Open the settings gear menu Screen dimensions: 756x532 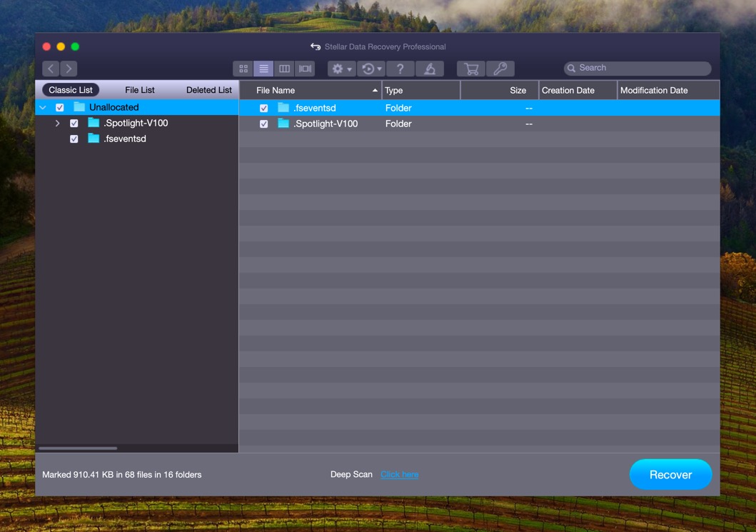(342, 69)
